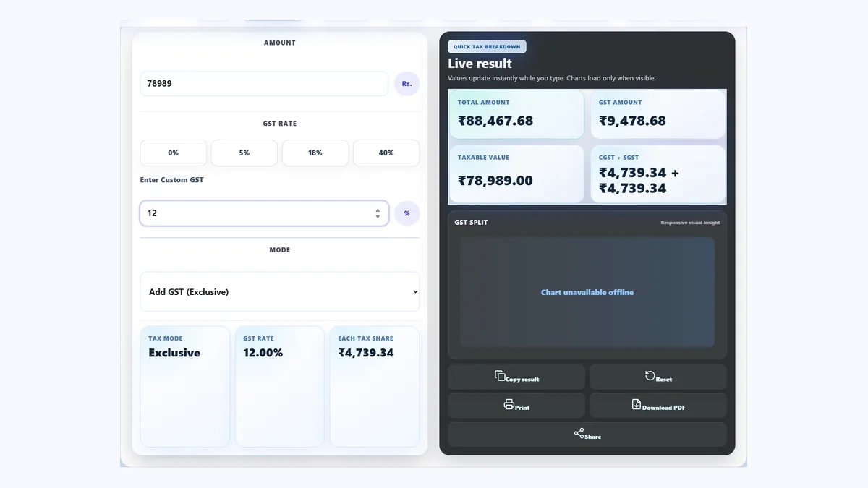Screen dimensions: 868x488
Task: Click the GST Amount ₹9,478.68 card
Action: pos(658,114)
